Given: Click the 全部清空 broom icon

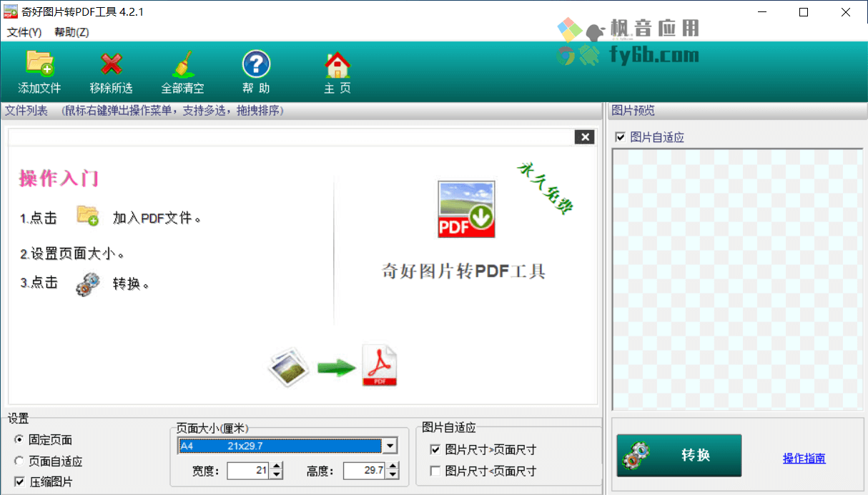Looking at the screenshot, I should [183, 64].
